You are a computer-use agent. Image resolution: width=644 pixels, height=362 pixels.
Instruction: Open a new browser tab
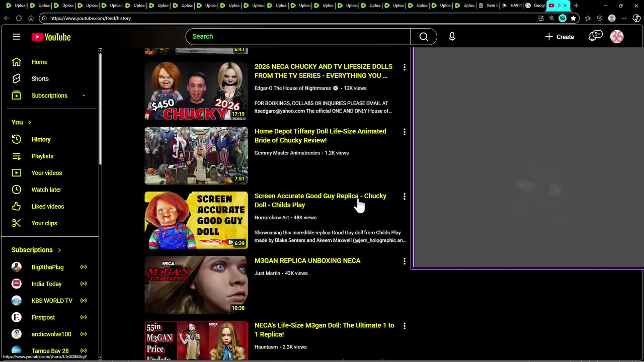tap(576, 6)
